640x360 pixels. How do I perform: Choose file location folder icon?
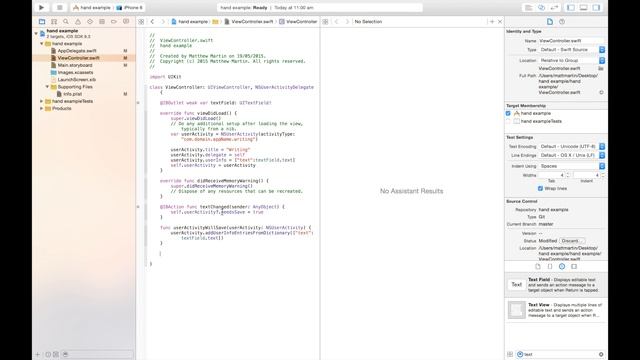(601, 69)
